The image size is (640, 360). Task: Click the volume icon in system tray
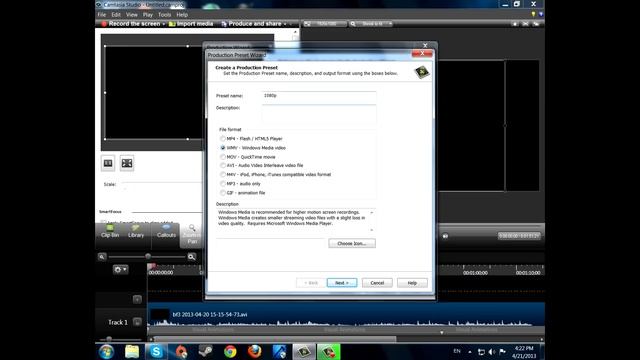(x=492, y=352)
